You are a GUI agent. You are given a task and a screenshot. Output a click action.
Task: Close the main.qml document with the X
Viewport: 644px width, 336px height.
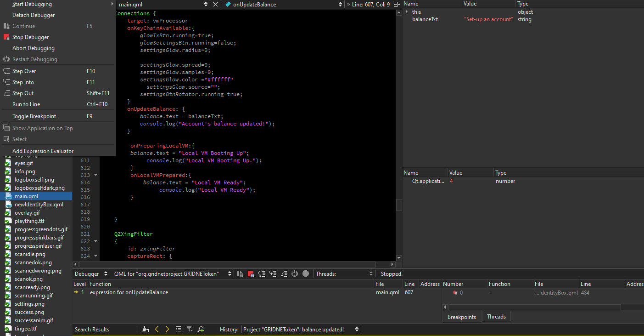(x=215, y=4)
